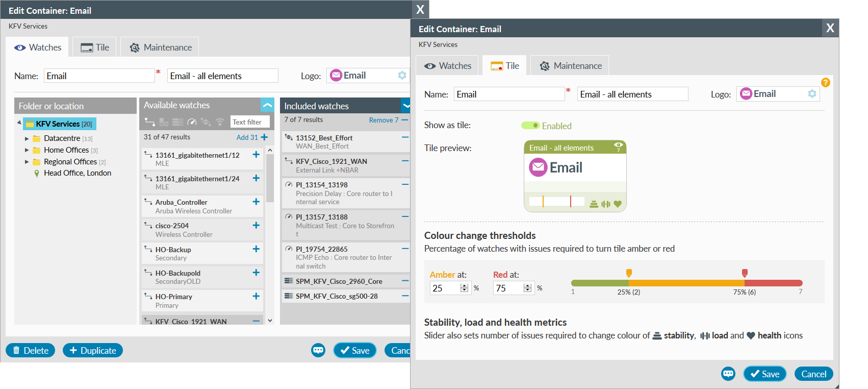This screenshot has width=868, height=389.
Task: Collapse the Available watches panel
Action: (x=267, y=105)
